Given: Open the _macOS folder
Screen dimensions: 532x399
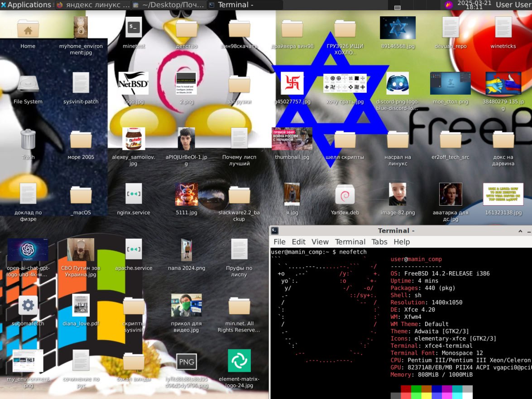Looking at the screenshot, I should (81, 196).
